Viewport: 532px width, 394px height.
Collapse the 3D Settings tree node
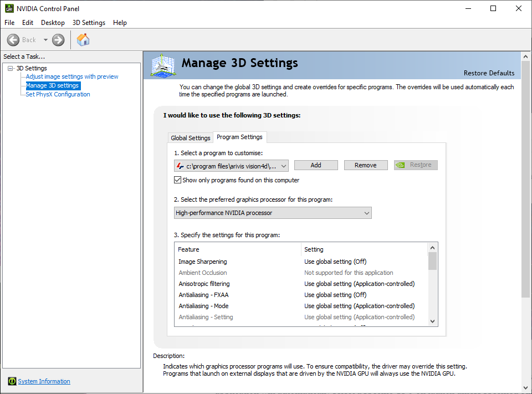10,68
